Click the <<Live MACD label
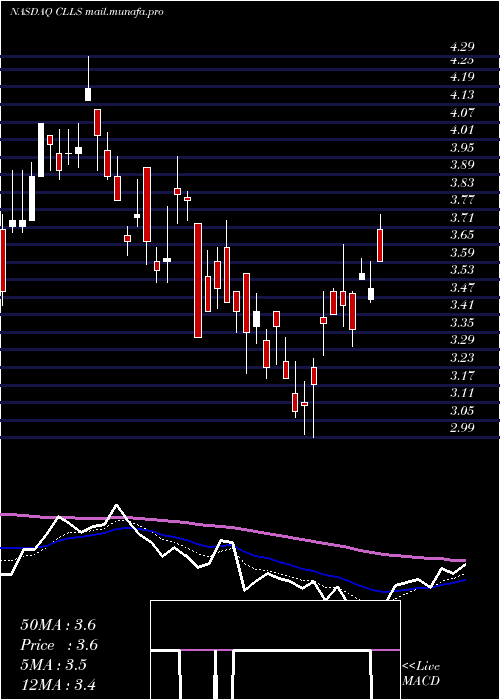The width and height of the screenshot is (500, 700). coord(421,674)
